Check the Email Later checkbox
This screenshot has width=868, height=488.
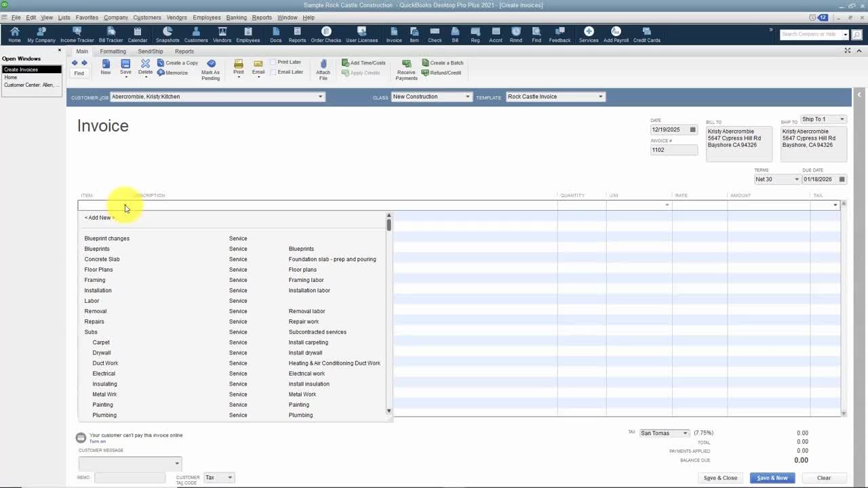273,72
